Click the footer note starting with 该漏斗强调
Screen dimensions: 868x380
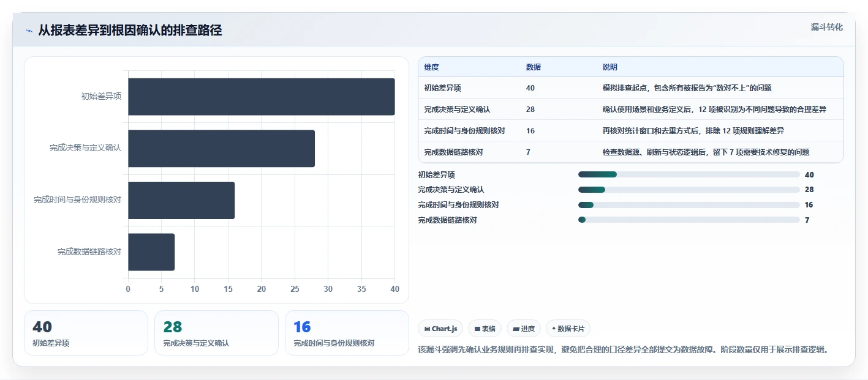click(x=623, y=350)
